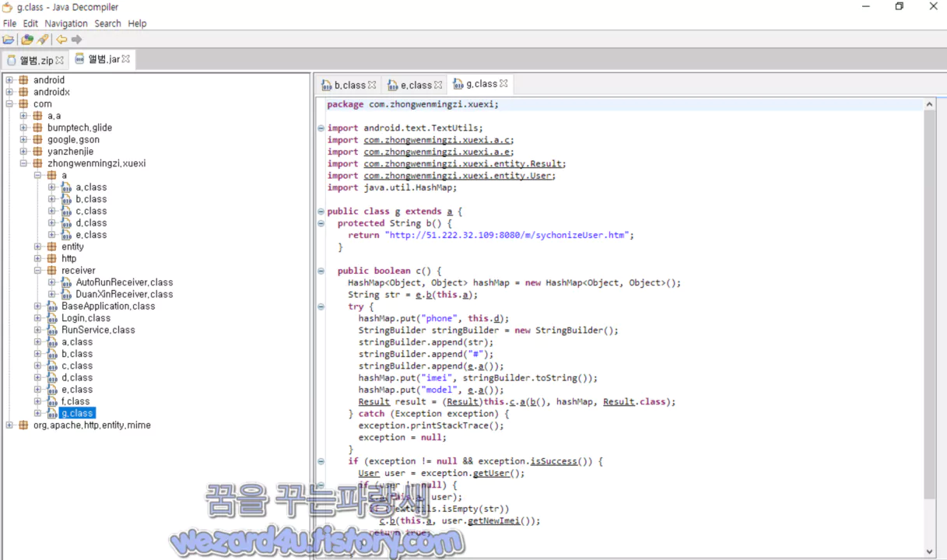Click the Open Type toolbar icon
Image resolution: width=947 pixels, height=560 pixels.
point(27,40)
